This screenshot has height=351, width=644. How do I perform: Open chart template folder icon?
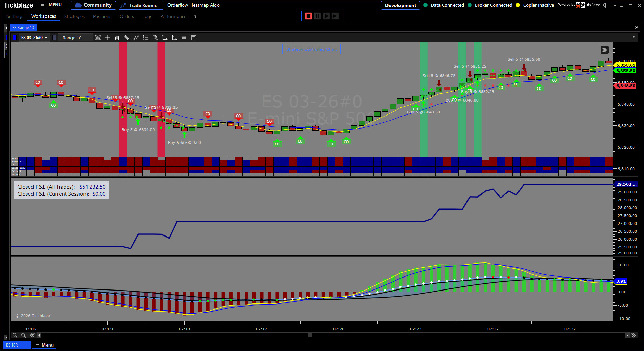point(184,38)
